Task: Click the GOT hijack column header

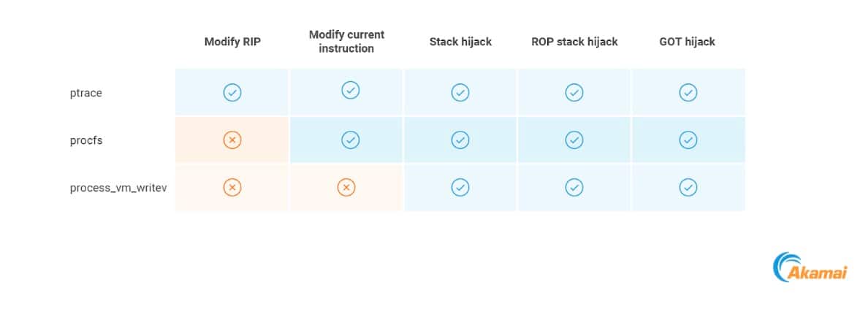Action: point(687,42)
